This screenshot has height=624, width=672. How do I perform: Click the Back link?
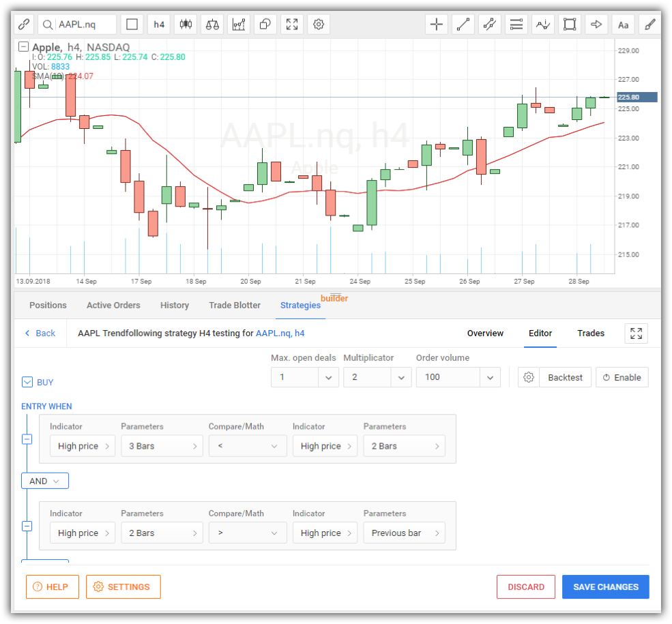40,333
